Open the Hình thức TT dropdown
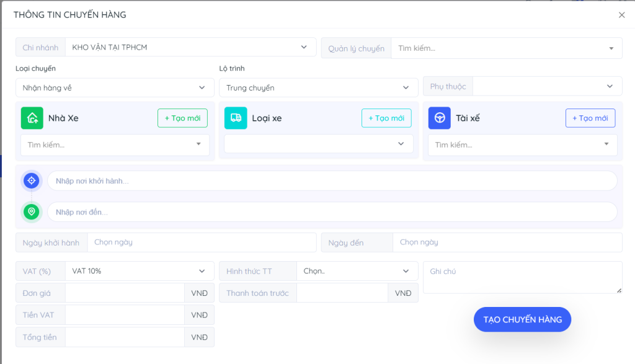This screenshot has height=364, width=635. pos(357,271)
